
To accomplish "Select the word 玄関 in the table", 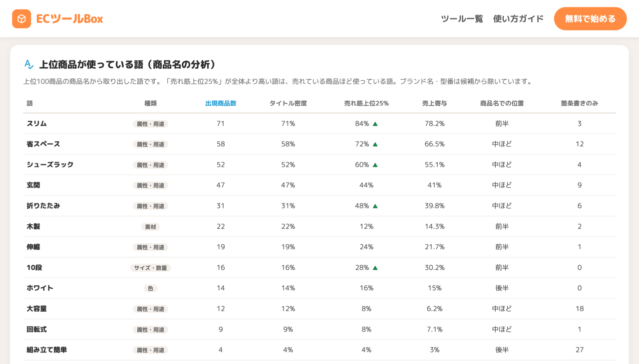I will (x=33, y=185).
